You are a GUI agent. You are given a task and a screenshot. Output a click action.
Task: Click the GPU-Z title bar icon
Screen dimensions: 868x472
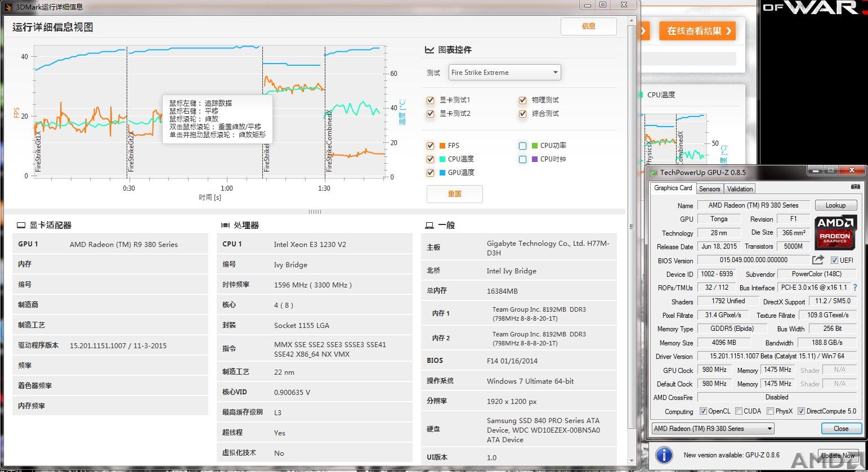tap(653, 173)
